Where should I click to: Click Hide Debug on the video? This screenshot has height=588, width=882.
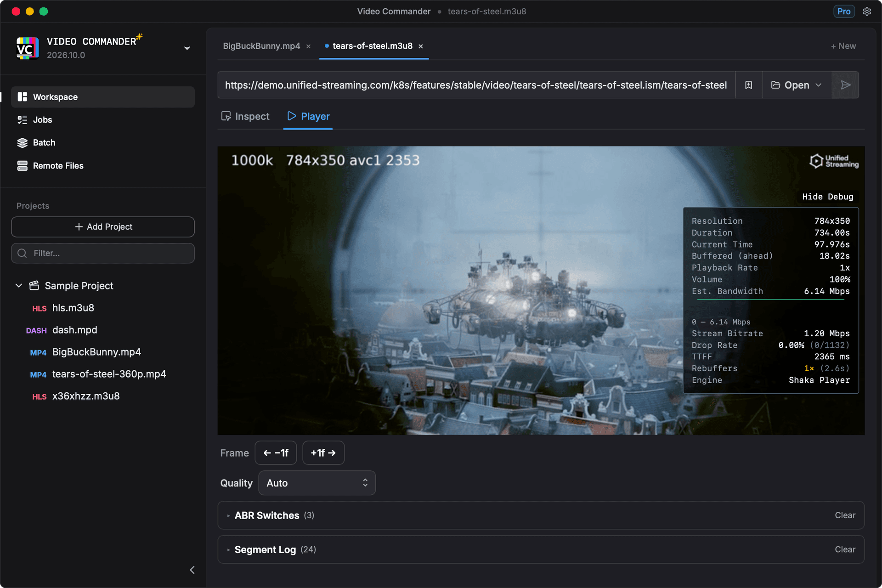point(827,197)
